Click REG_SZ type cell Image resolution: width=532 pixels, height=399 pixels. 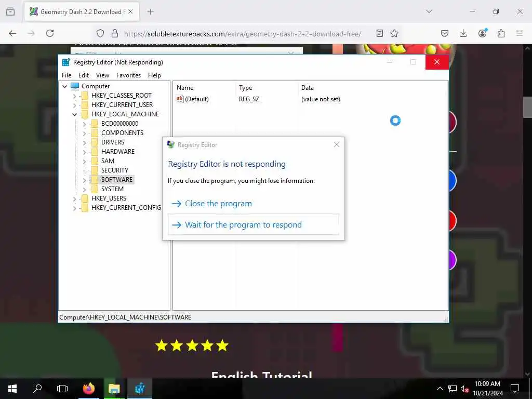(x=249, y=99)
